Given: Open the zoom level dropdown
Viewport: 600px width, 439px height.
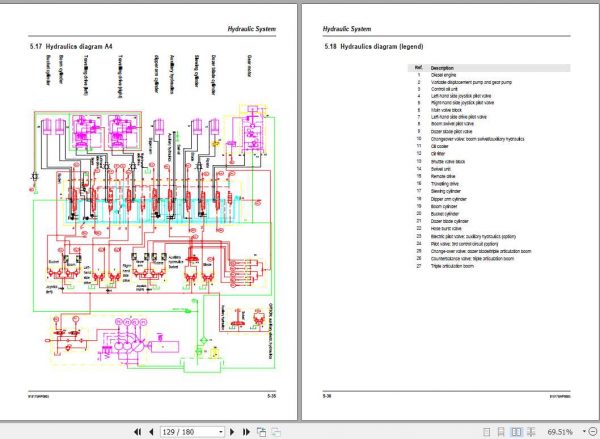Looking at the screenshot, I should click(584, 432).
